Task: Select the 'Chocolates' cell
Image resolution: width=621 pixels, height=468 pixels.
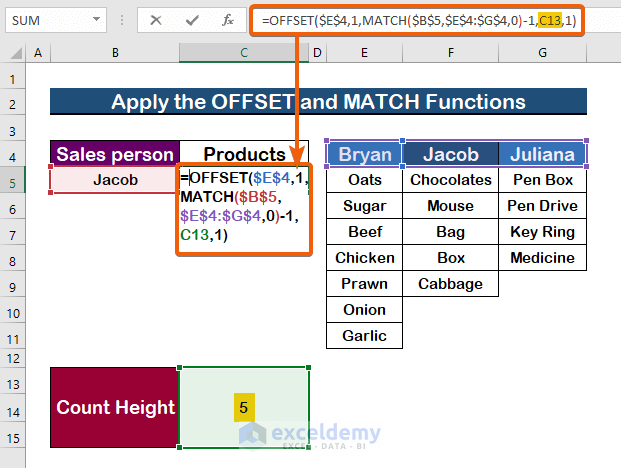Action: click(451, 180)
